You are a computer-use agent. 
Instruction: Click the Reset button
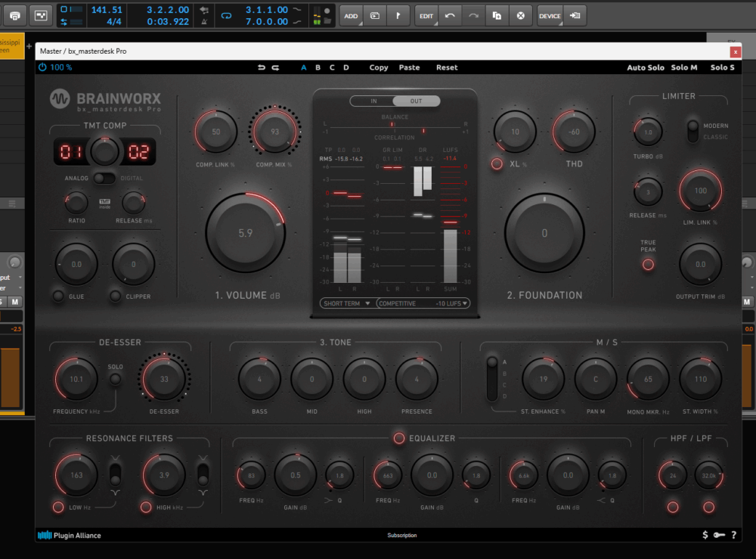point(447,67)
